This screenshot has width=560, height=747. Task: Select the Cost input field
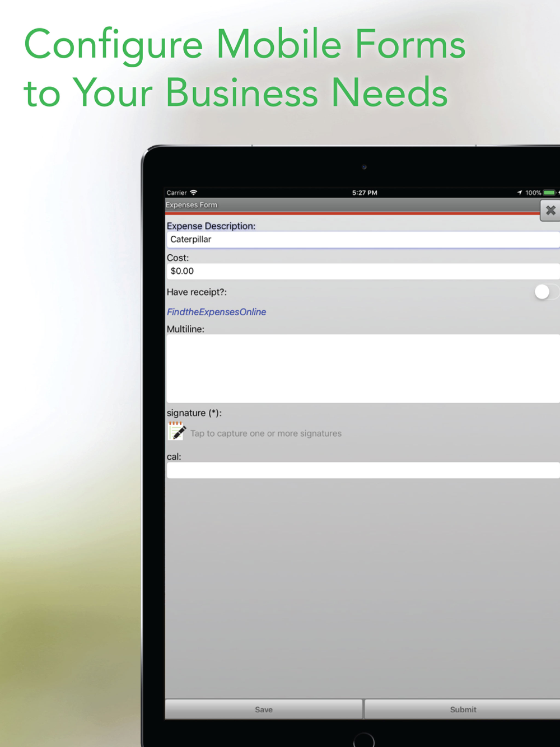(x=363, y=271)
